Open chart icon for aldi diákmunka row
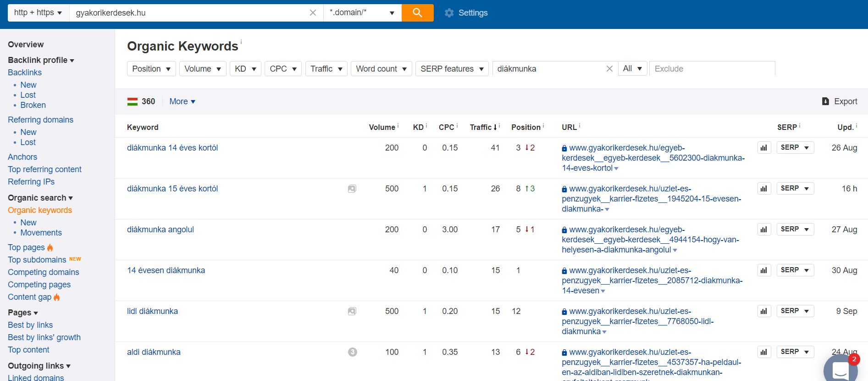868x381 pixels. click(764, 352)
